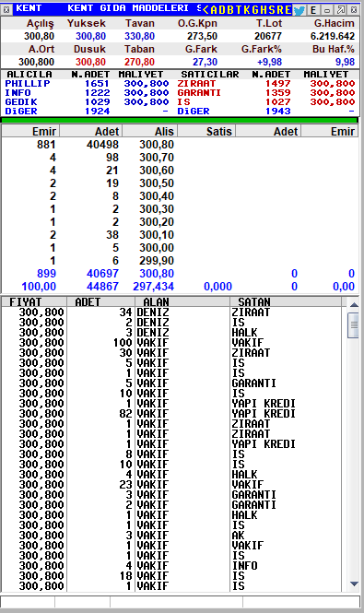Select ZIRAAT seller row with 1497
Viewport: 364px width, 613px height.
[x=266, y=84]
